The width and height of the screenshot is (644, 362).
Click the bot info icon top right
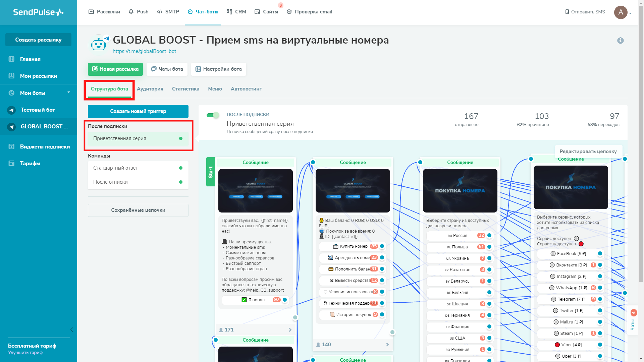[x=620, y=41]
